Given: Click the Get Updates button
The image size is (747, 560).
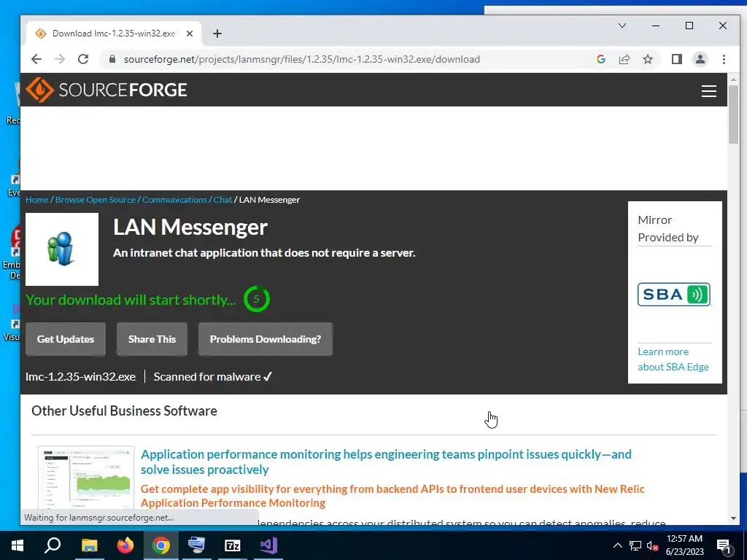Looking at the screenshot, I should 66,339.
